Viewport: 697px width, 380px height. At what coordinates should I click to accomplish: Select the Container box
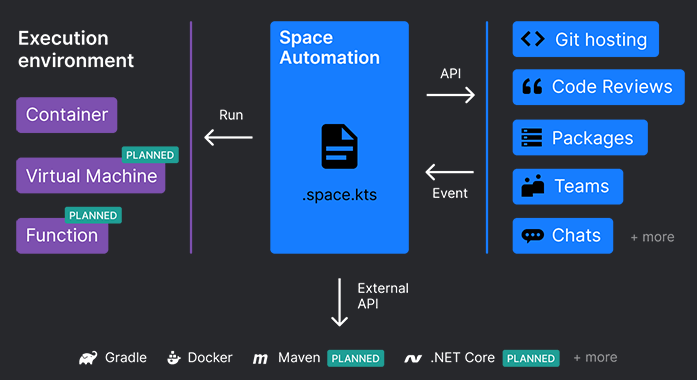[x=67, y=115]
